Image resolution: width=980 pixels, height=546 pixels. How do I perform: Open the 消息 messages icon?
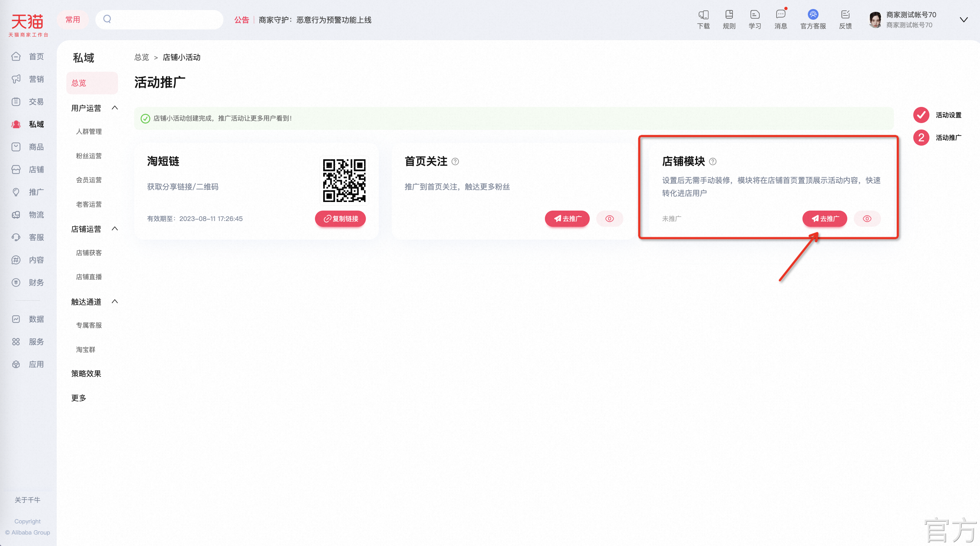point(781,15)
